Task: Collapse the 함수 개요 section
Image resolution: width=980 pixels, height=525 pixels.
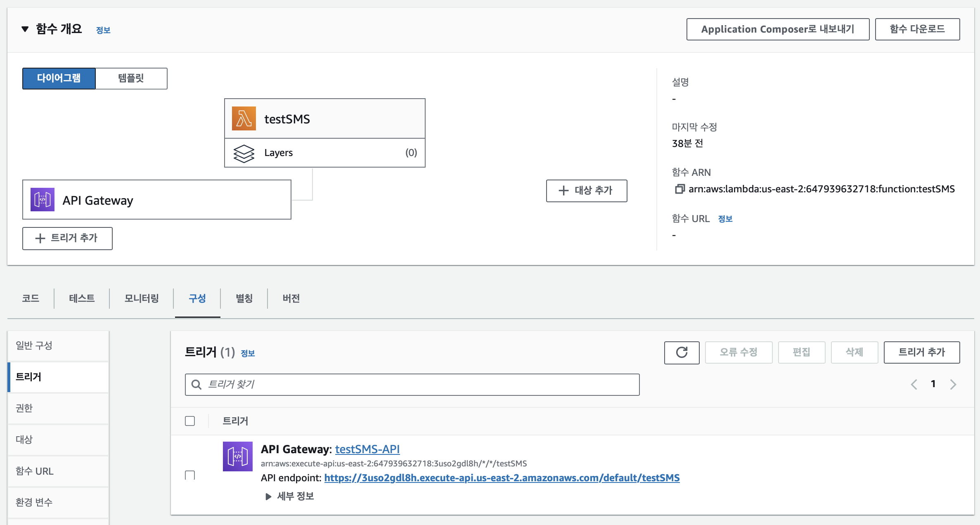Action: [x=25, y=29]
